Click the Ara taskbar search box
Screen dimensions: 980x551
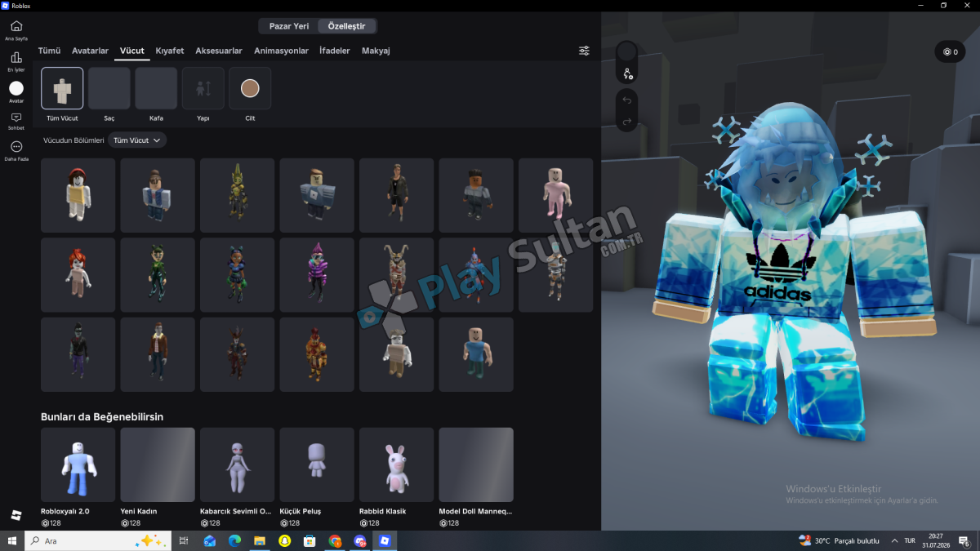pyautogui.click(x=98, y=540)
